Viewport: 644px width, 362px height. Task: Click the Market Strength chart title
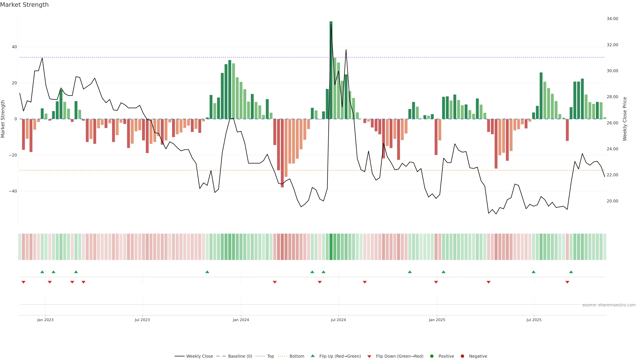[x=24, y=5]
